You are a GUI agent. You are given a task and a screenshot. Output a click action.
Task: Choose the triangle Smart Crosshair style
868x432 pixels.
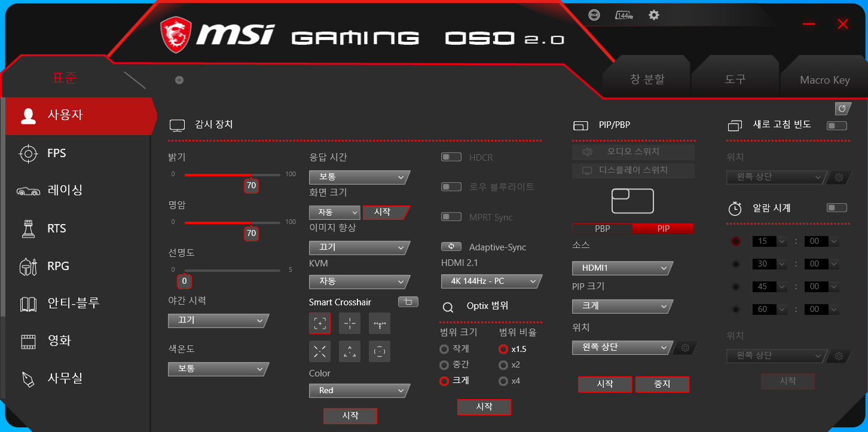click(350, 351)
